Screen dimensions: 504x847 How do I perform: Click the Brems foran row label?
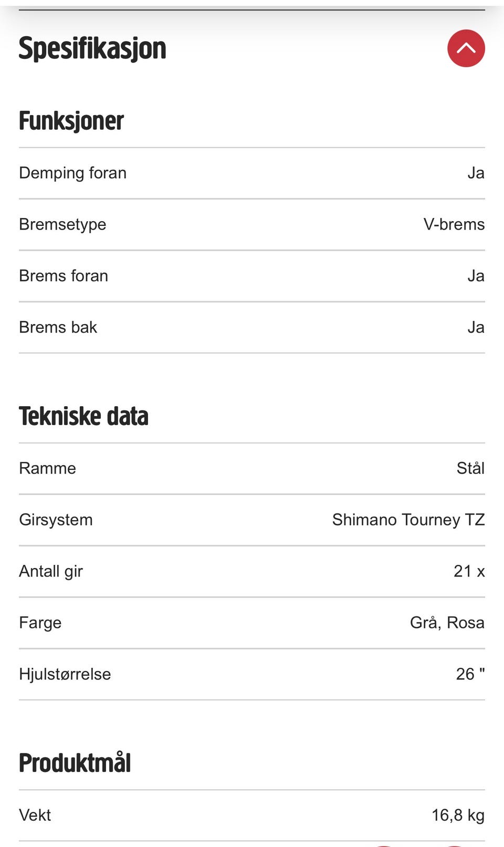click(64, 276)
